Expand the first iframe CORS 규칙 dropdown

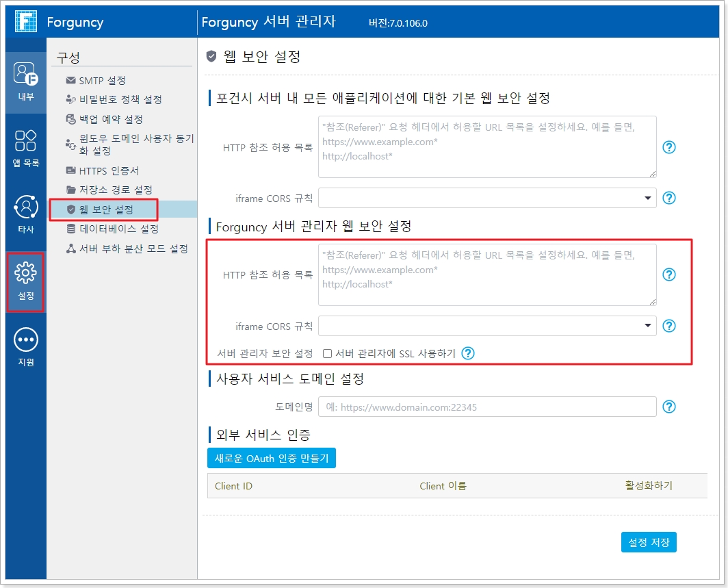click(x=647, y=198)
